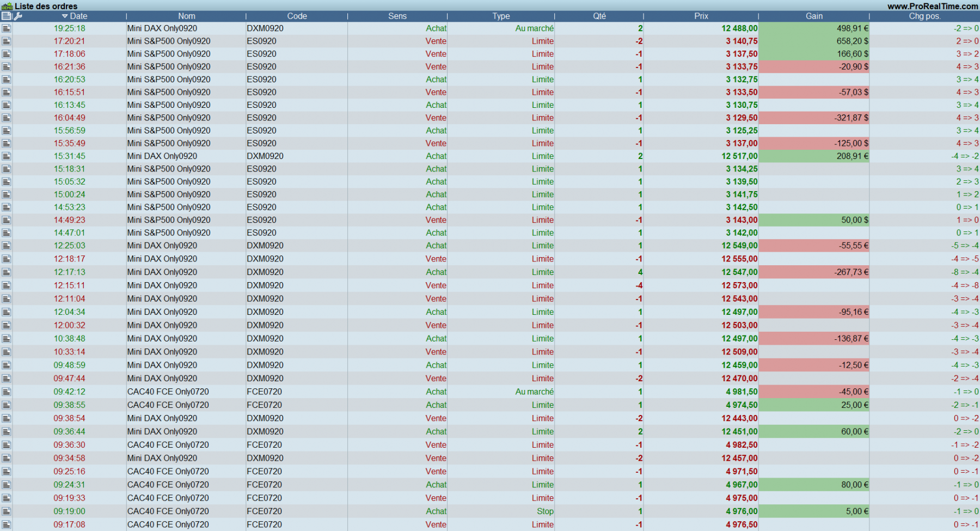Open details icon for the 09:19:00 order

click(x=7, y=511)
